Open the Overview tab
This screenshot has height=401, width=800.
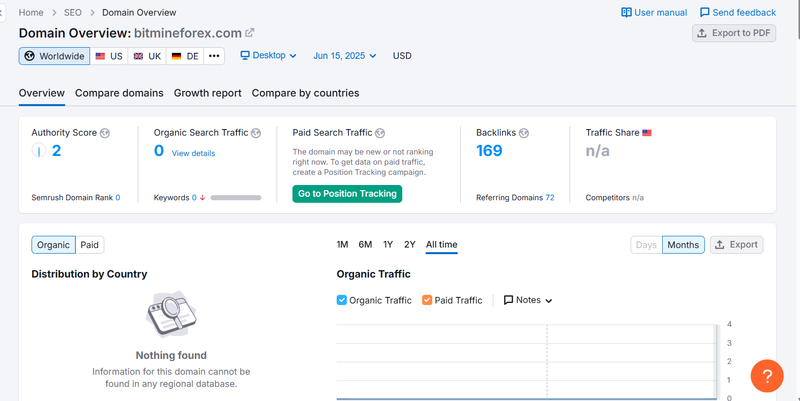coord(42,93)
